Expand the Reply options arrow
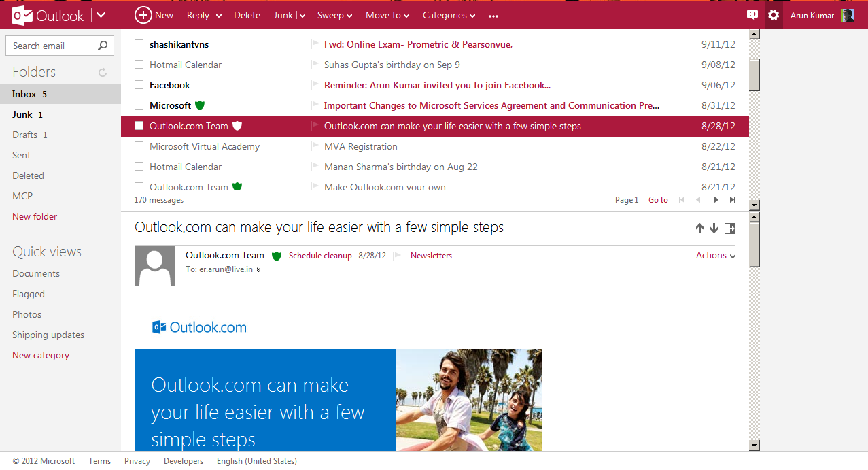868x470 pixels. [x=219, y=16]
